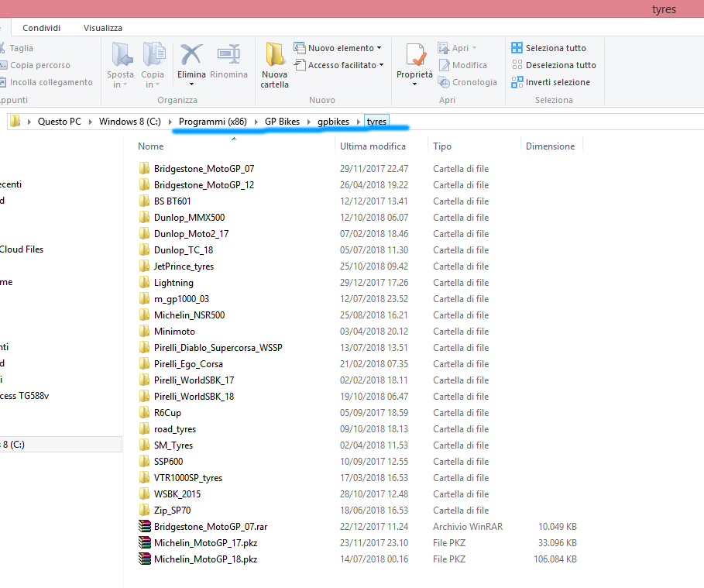The image size is (704, 588).
Task: Click Inverti selezione
Action: [x=551, y=82]
